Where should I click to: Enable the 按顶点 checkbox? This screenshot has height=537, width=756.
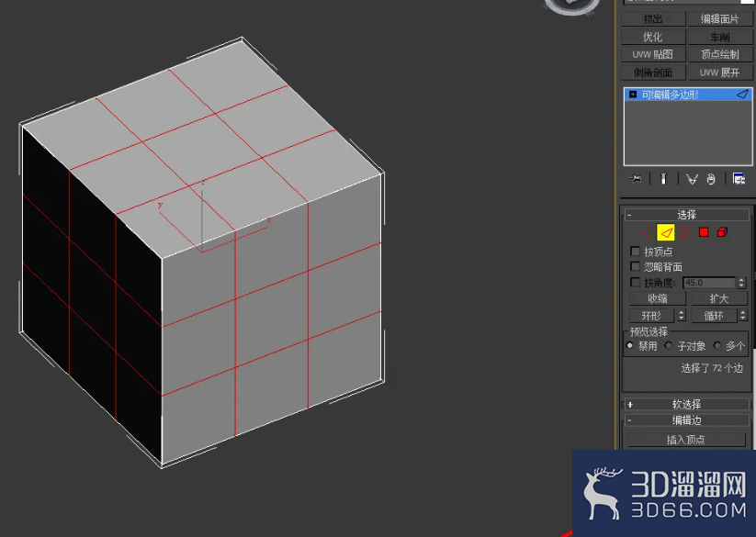pos(635,252)
